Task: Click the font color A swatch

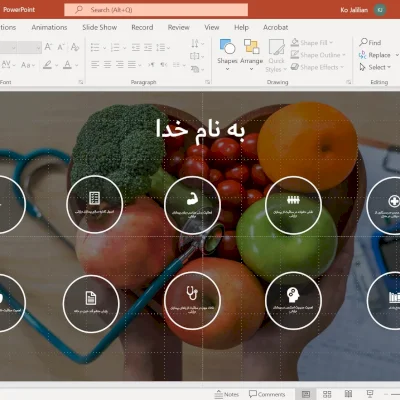Action: point(67,65)
